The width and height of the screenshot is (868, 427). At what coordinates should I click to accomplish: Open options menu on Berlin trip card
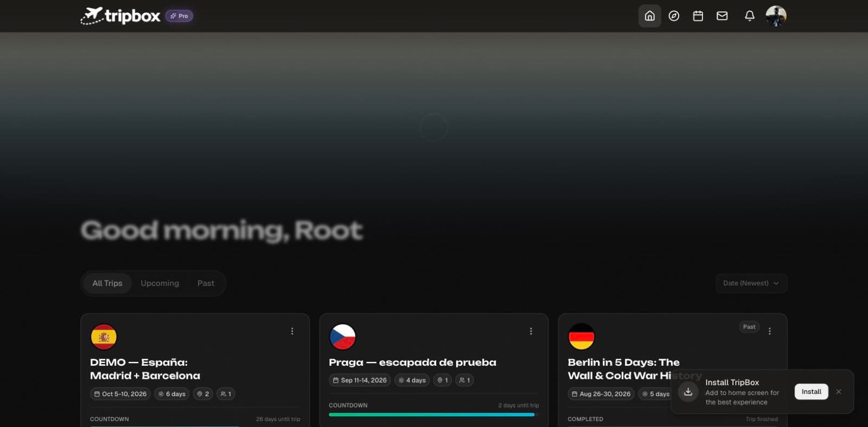tap(769, 331)
